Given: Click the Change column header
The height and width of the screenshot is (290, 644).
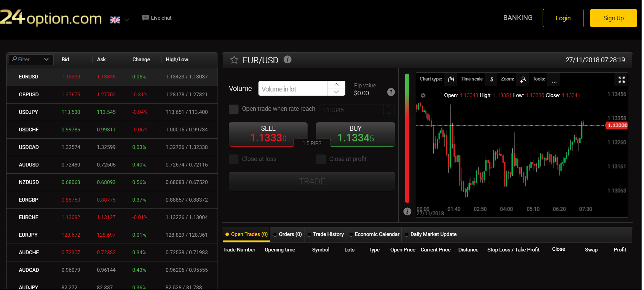Looking at the screenshot, I should pos(141,60).
